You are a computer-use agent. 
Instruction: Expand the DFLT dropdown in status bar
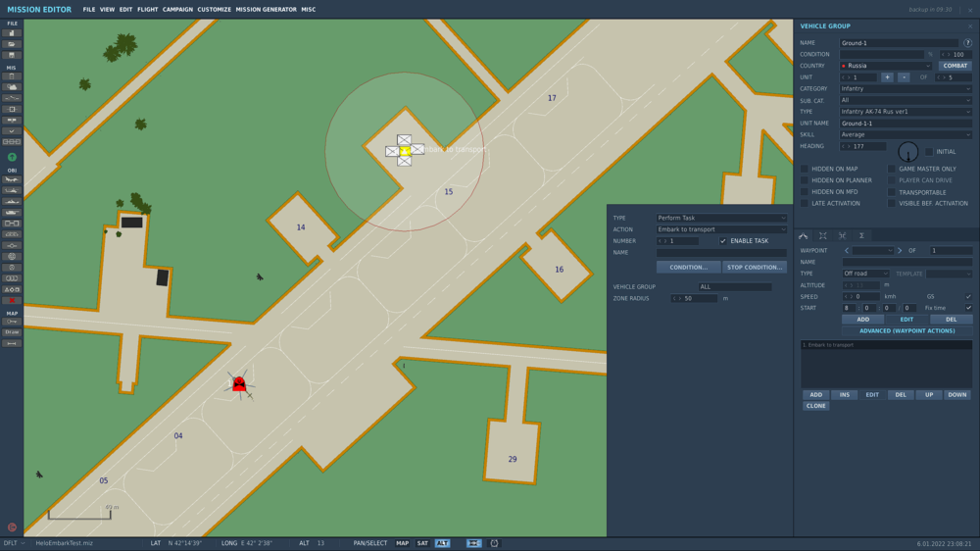pos(14,543)
